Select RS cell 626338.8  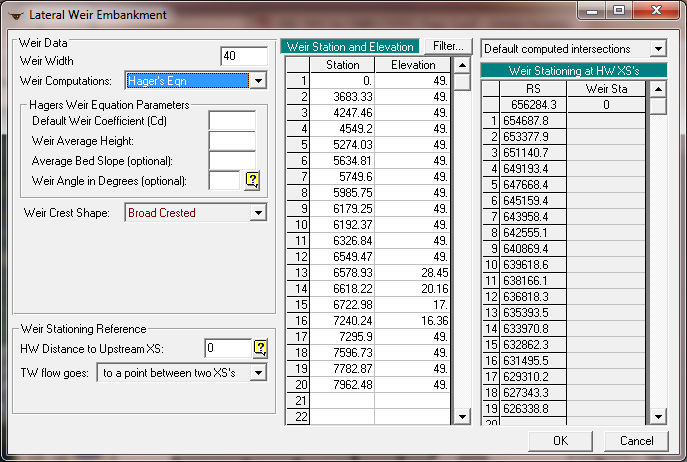tap(533, 409)
